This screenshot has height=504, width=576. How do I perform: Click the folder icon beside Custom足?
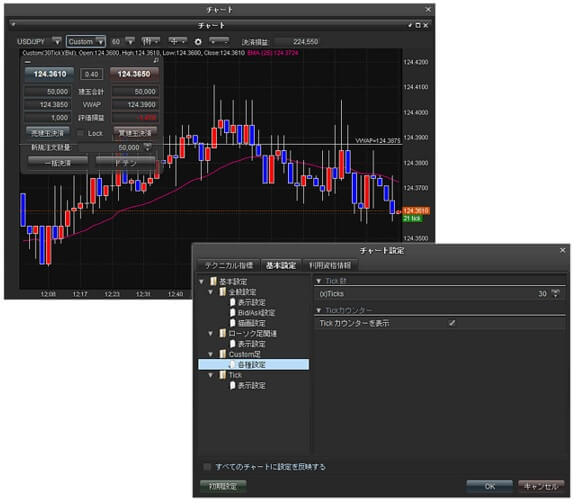pos(222,354)
